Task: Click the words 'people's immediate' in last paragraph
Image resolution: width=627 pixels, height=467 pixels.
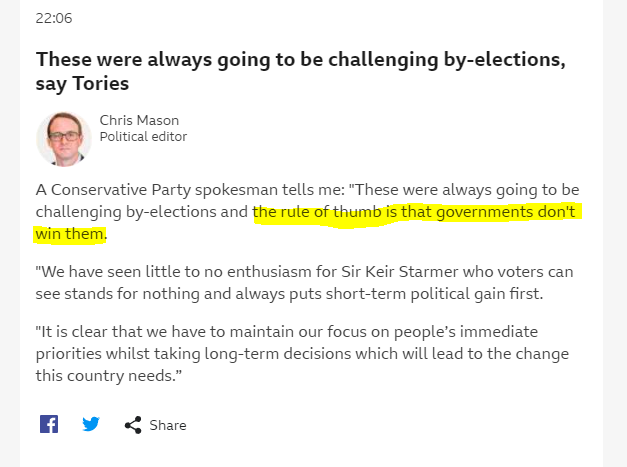Action: [x=466, y=331]
